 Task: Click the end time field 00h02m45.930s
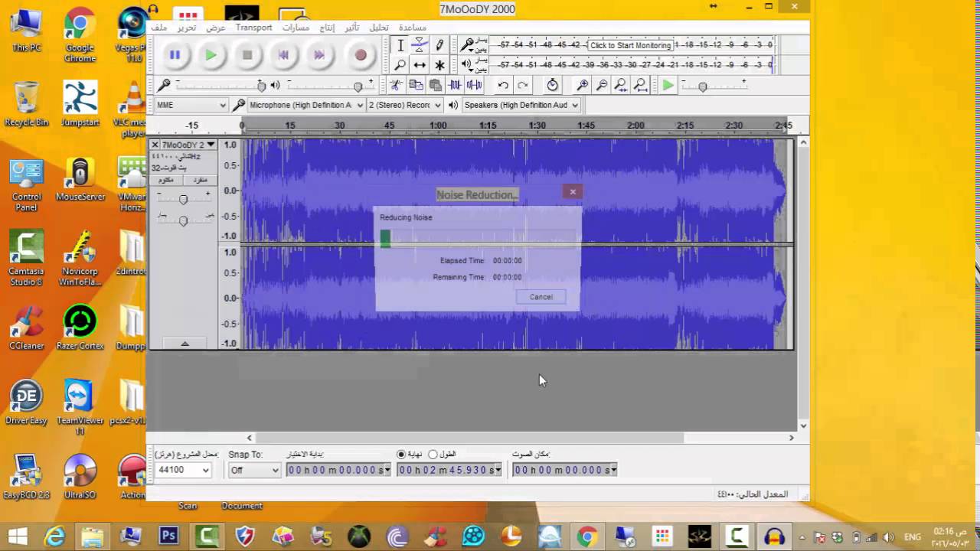(x=448, y=470)
